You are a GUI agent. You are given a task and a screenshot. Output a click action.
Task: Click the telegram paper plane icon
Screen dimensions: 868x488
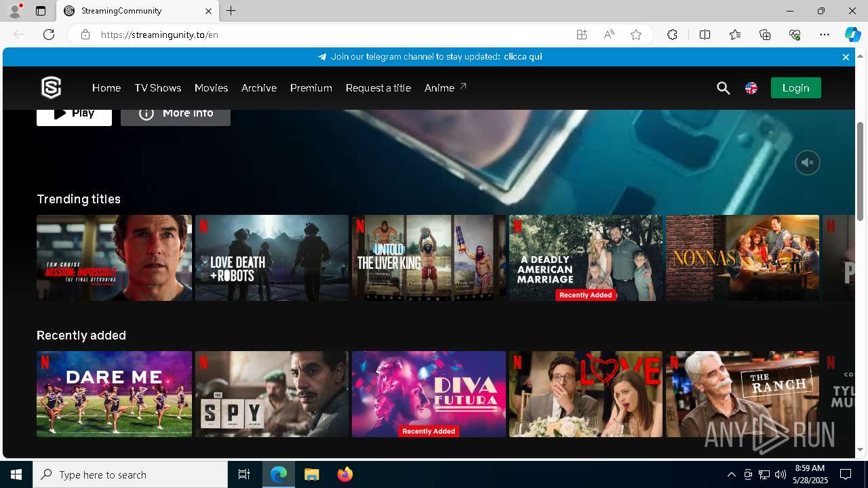pos(322,57)
